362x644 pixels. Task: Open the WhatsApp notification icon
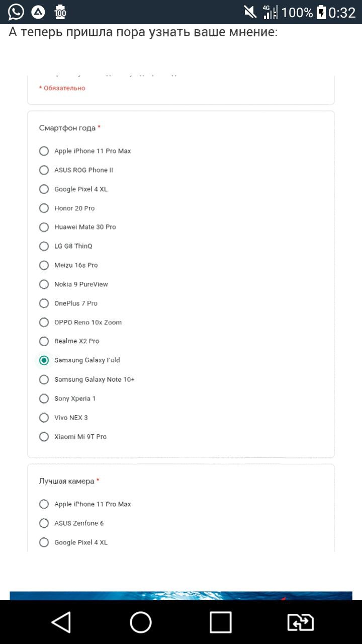coord(16,12)
